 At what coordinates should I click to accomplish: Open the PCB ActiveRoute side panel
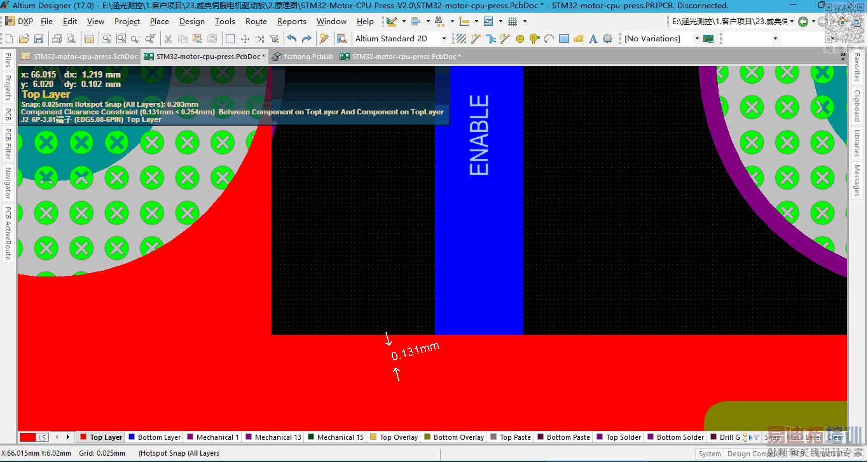[x=8, y=233]
